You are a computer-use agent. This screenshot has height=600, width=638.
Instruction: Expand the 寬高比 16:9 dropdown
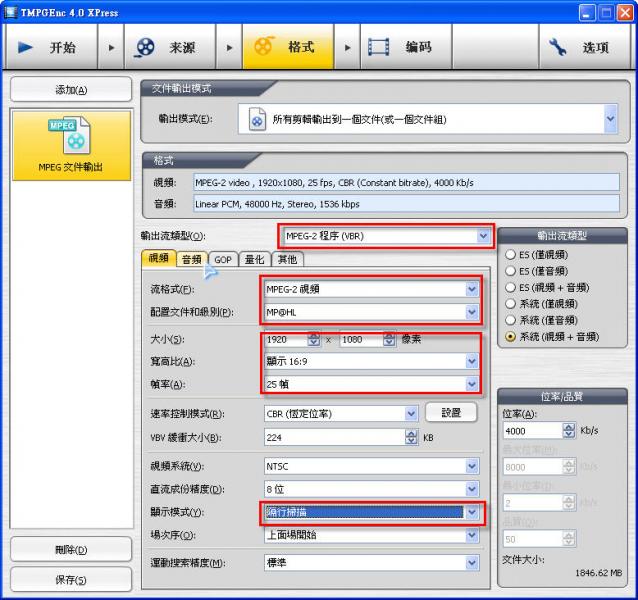tap(472, 361)
